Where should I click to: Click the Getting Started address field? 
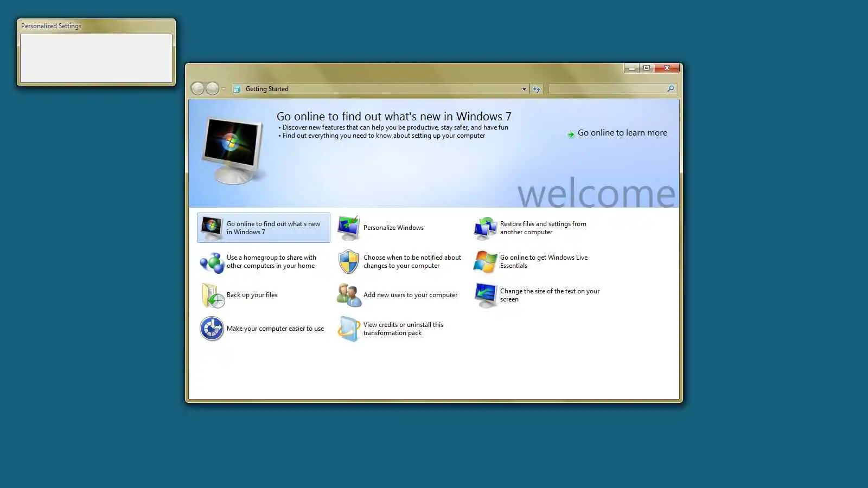pos(380,89)
